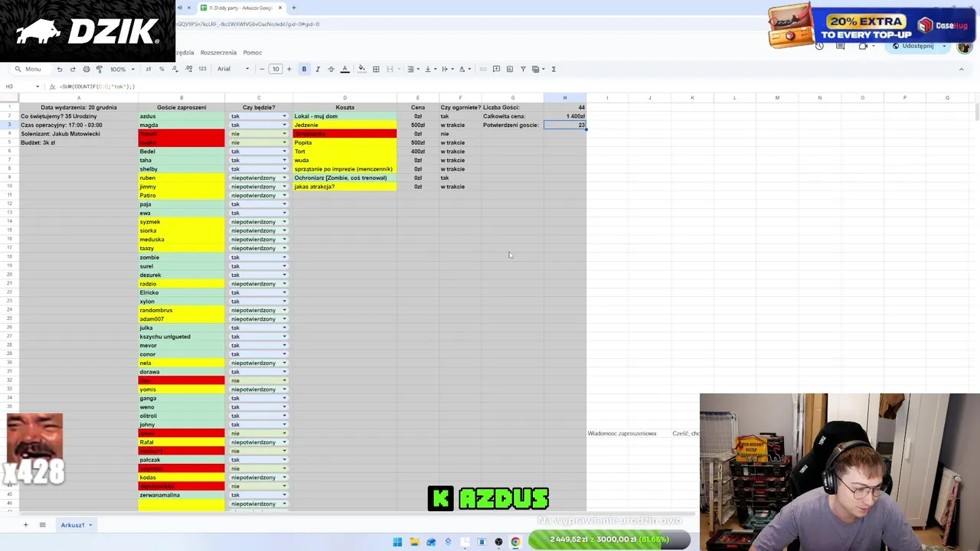Image resolution: width=980 pixels, height=551 pixels.
Task: Insert a comment via toolbar icon
Action: 496,69
